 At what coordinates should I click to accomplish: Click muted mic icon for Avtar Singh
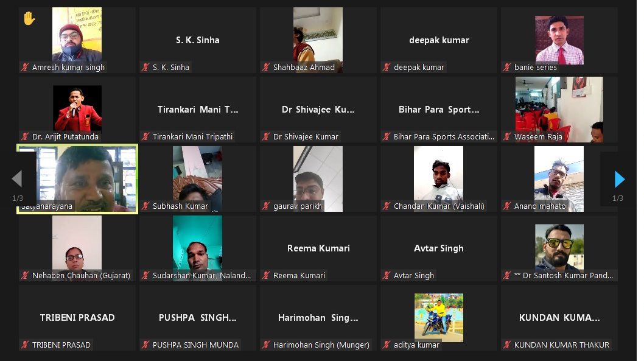click(387, 275)
